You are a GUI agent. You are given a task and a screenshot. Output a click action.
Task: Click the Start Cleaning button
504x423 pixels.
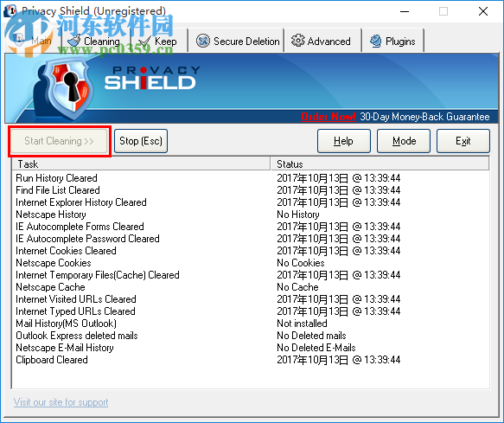coord(59,141)
